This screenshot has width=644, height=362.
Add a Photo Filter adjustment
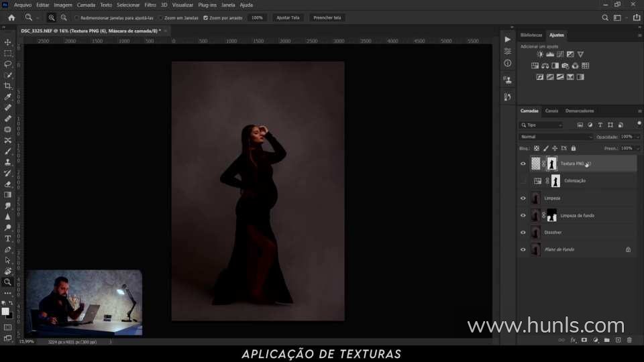565,66
